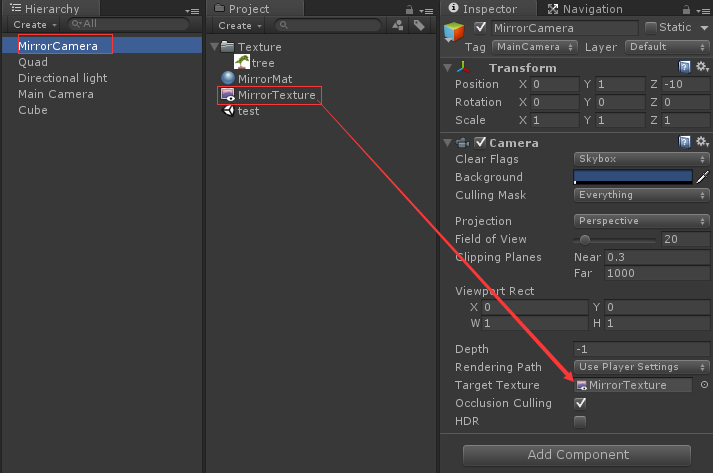Click the Inspector panel lock icon

tap(688, 9)
